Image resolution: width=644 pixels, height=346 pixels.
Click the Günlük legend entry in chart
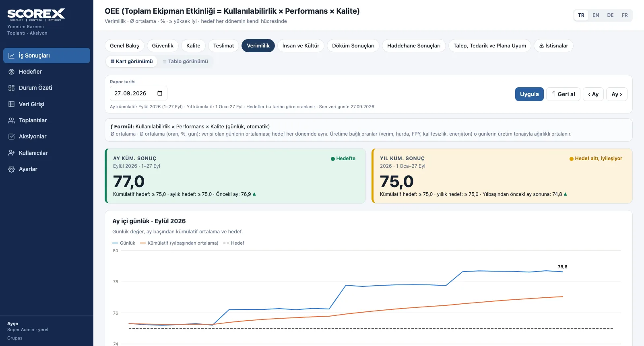[124, 243]
